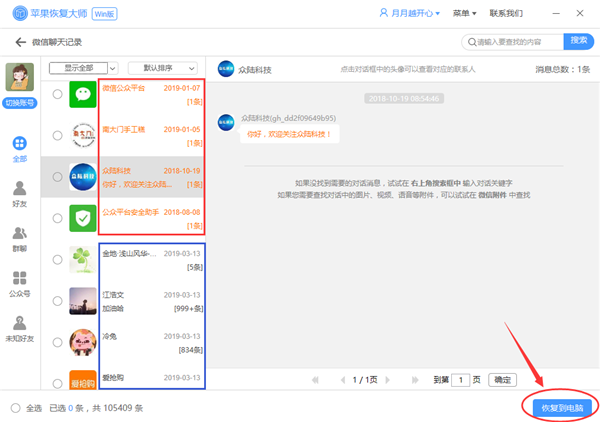Select radio button for 微信公众平台
The image size is (600, 422).
click(57, 94)
